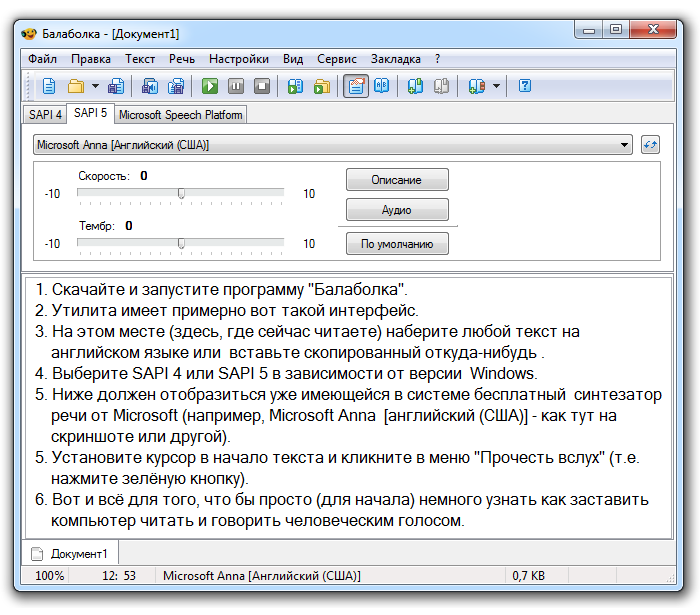
Task: Select the SAPI 5 tab
Action: (90, 113)
